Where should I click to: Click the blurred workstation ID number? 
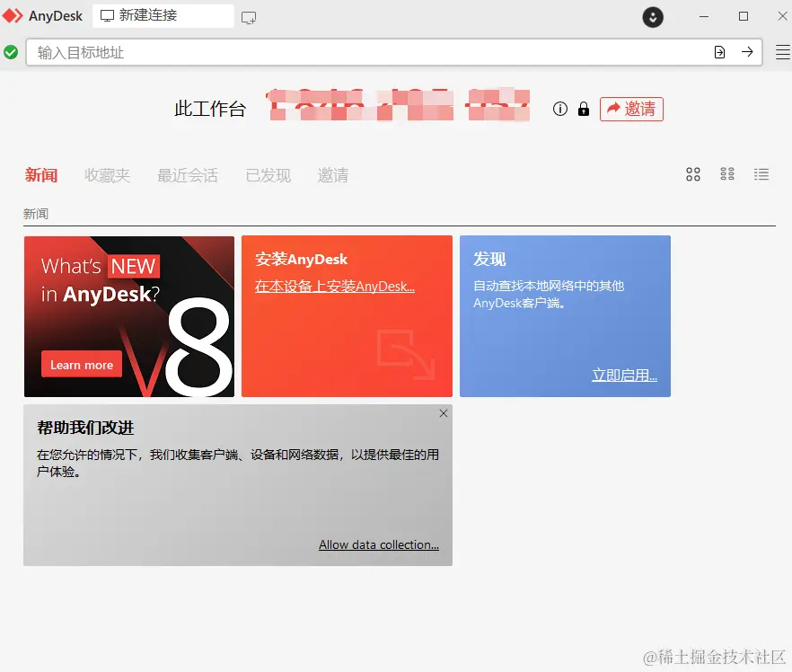click(x=399, y=105)
